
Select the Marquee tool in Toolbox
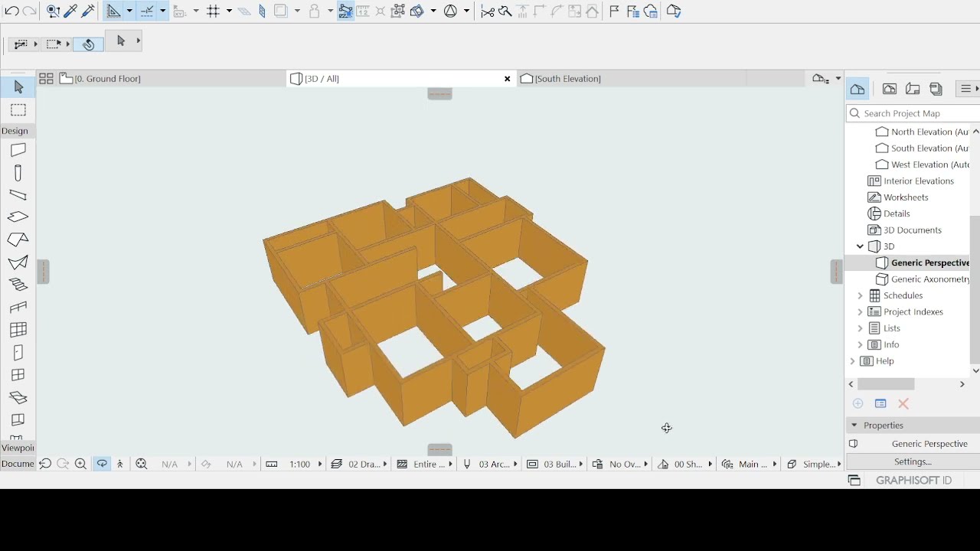(18, 110)
